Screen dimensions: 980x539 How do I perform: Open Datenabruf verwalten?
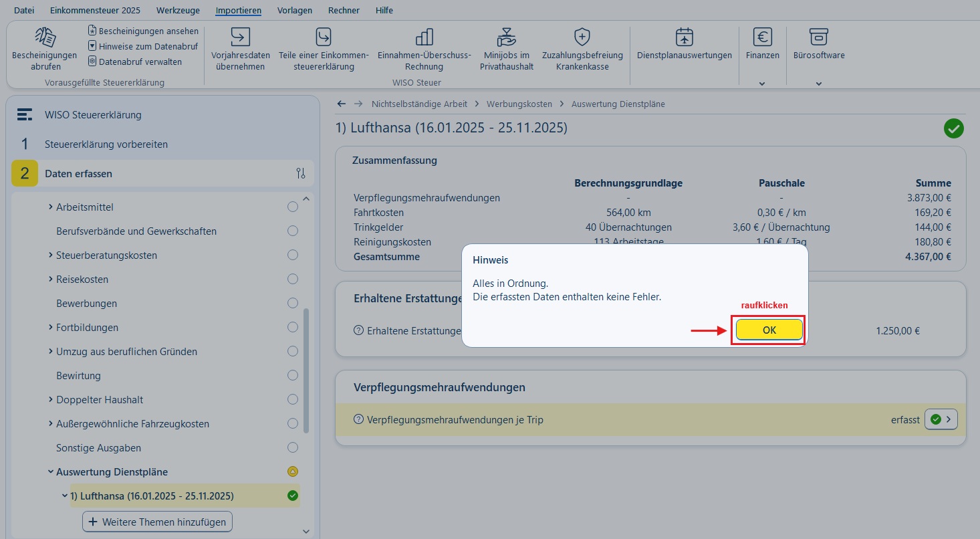pyautogui.click(x=135, y=62)
